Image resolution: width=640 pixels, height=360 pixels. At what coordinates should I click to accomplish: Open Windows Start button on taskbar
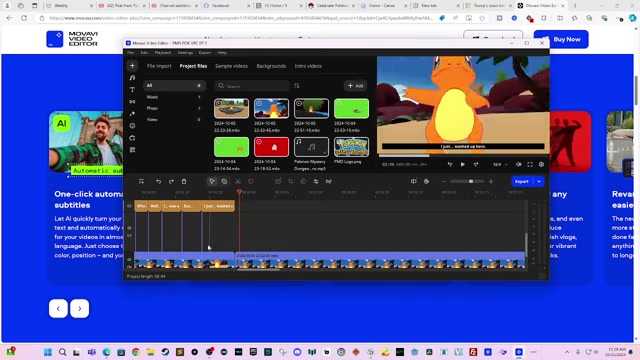coord(48,352)
